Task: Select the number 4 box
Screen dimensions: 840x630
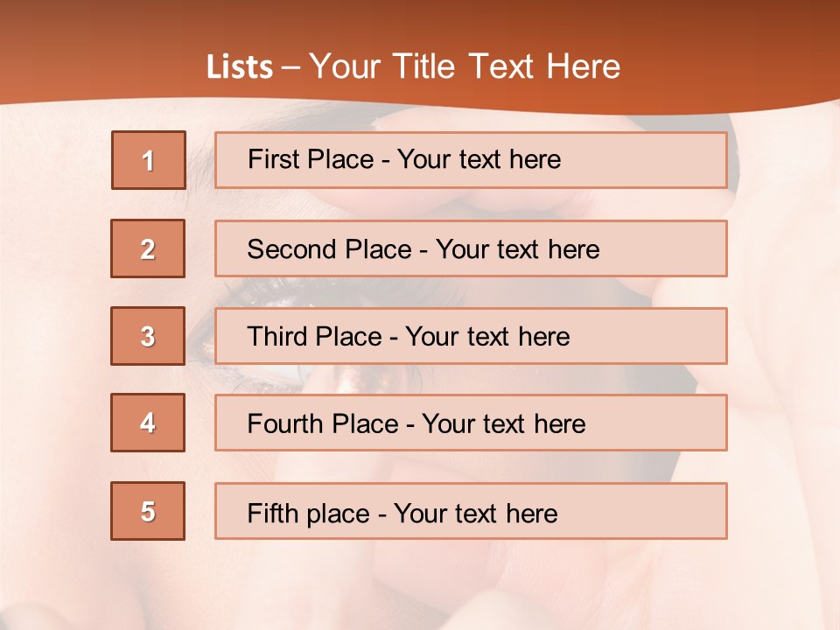Action: tap(148, 423)
